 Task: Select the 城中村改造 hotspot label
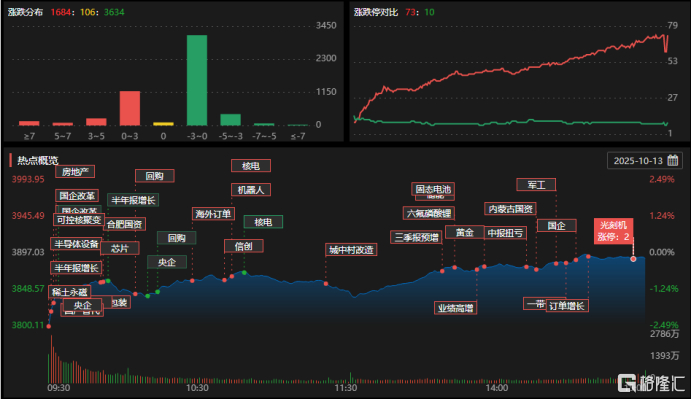[x=350, y=249]
